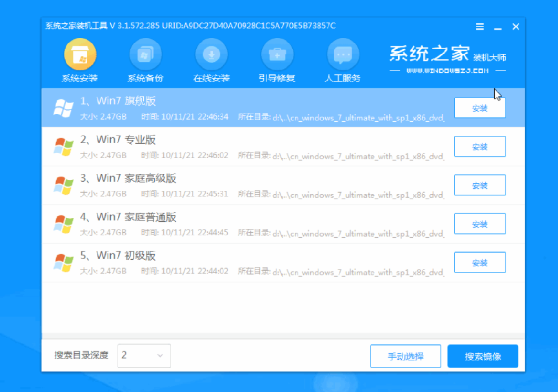Expand the 搜索目录深度 dropdown

(x=144, y=355)
